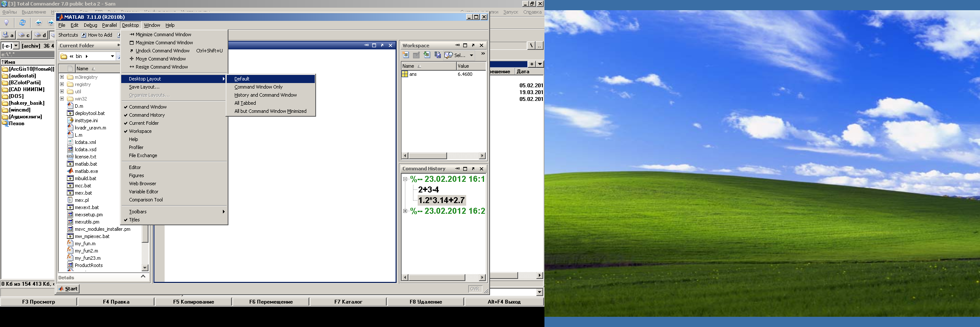
Task: Expand the m3iregistry folder
Action: [x=62, y=77]
